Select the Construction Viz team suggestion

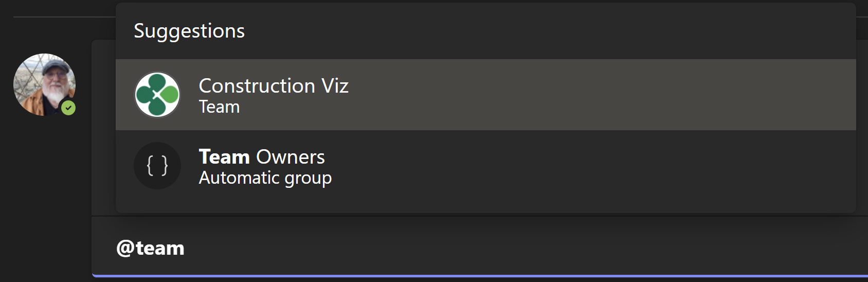click(x=486, y=95)
